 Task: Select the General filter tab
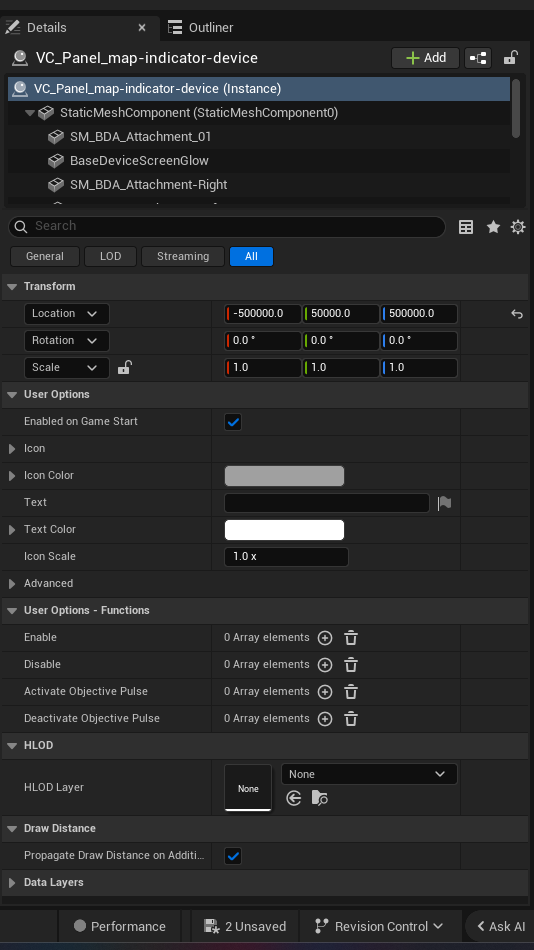(45, 256)
